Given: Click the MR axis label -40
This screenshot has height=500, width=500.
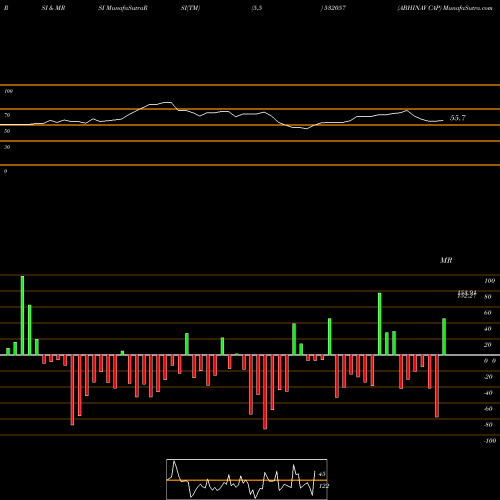Looking at the screenshot, I should 488,393.
